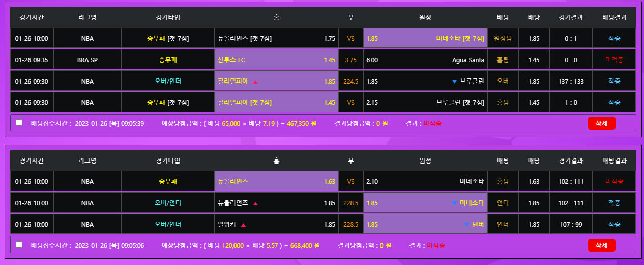Click 107 : 99 score in 밀워키 row
644x265 pixels.
pos(570,225)
